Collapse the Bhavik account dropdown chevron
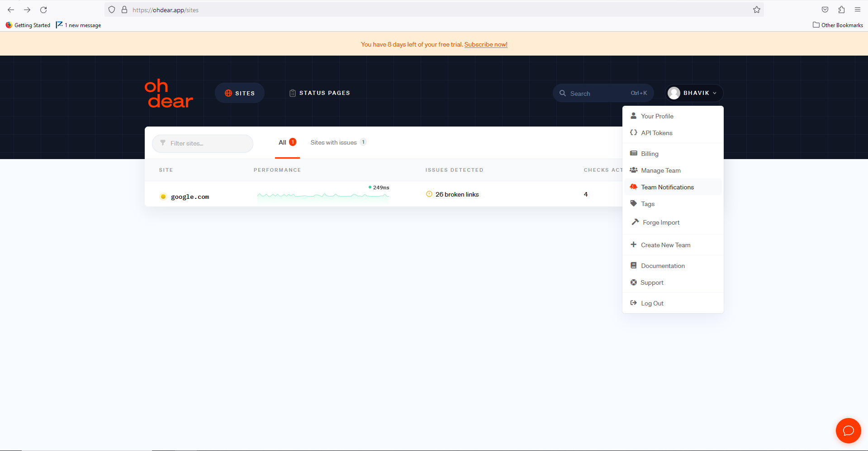The height and width of the screenshot is (451, 868). point(715,93)
